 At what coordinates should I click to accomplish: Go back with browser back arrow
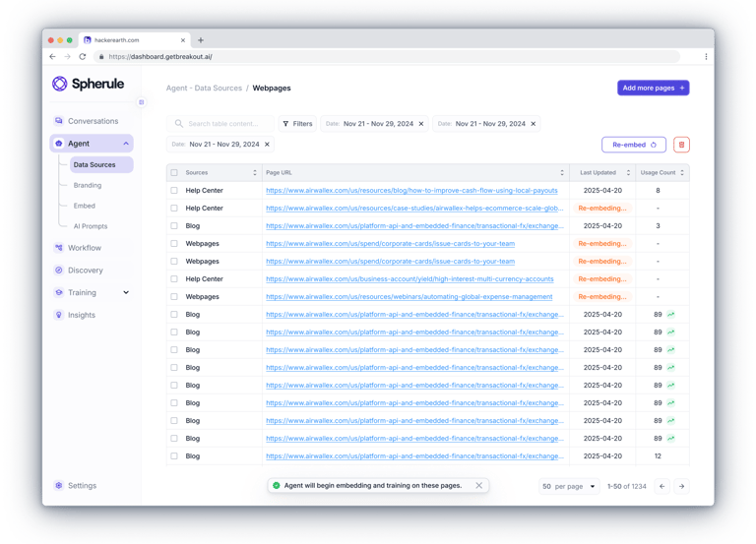[x=52, y=57]
